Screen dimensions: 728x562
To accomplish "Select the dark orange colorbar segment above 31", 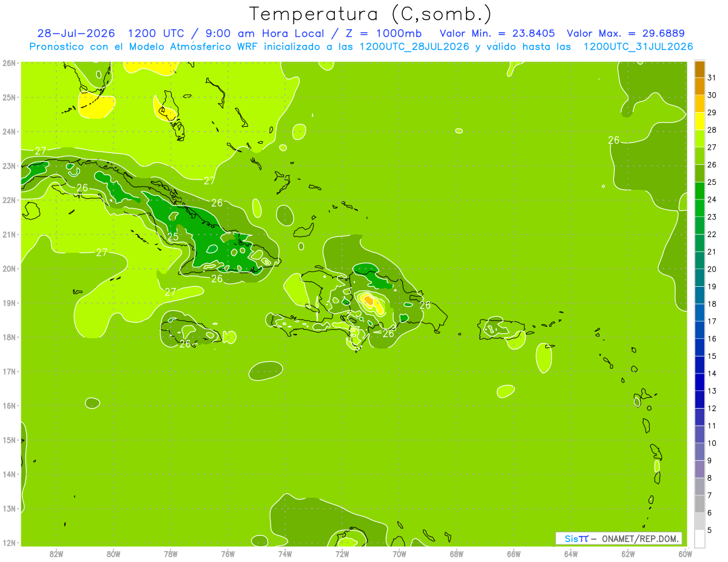I will pyautogui.click(x=699, y=69).
